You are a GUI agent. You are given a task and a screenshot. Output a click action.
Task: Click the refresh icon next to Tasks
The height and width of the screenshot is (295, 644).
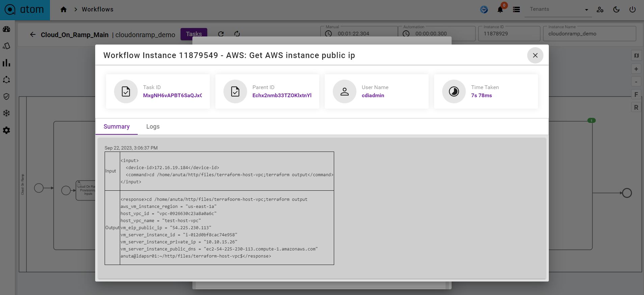point(221,34)
